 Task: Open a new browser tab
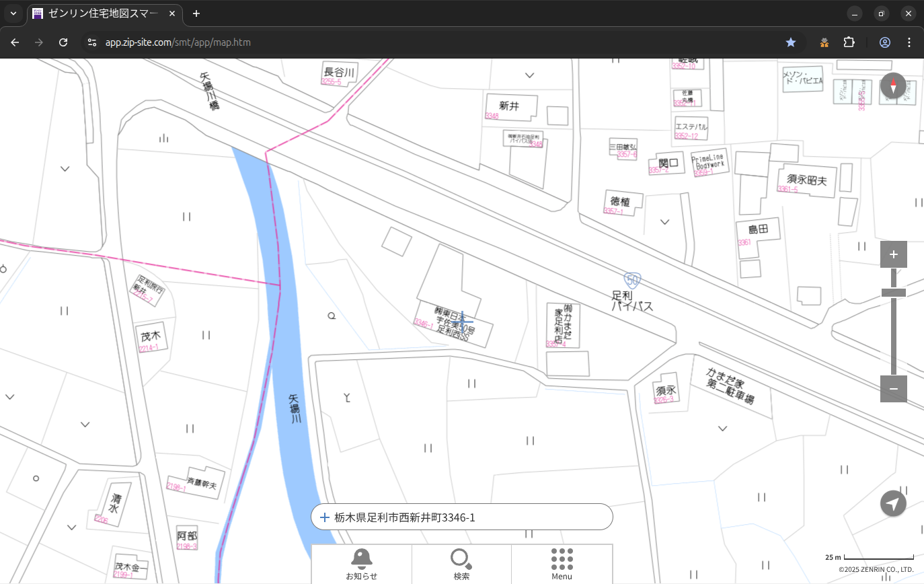click(196, 13)
